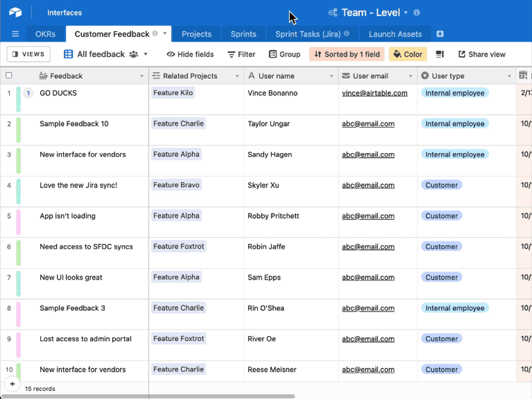The height and width of the screenshot is (399, 532).
Task: Switch to the Sprints tab
Action: pos(243,34)
